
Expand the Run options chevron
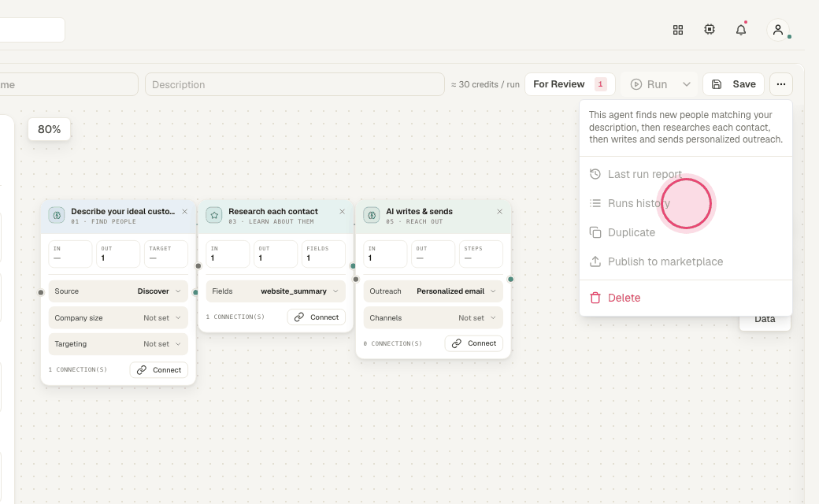(687, 84)
